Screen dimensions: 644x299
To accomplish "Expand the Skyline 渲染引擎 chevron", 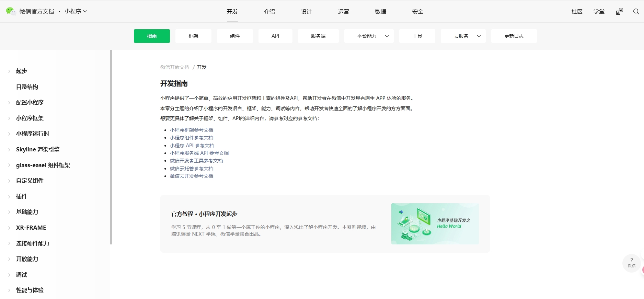I will point(9,150).
